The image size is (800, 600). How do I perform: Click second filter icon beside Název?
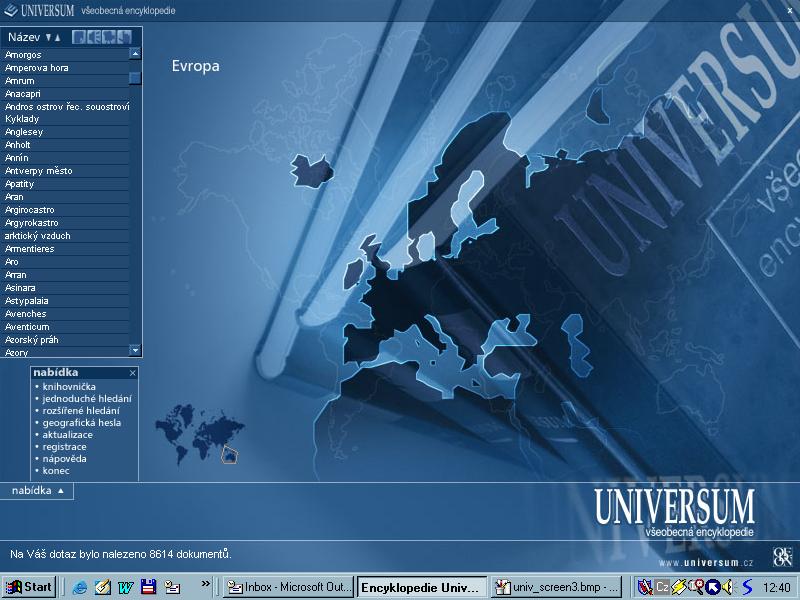pos(93,37)
